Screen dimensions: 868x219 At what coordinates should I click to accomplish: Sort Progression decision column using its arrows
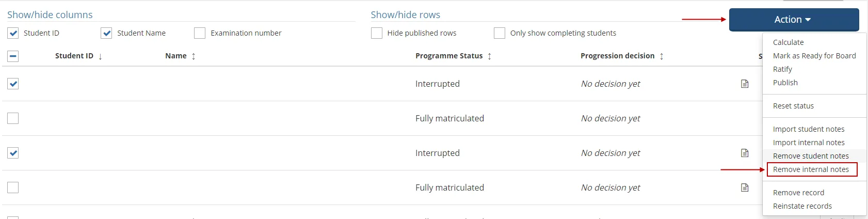661,56
